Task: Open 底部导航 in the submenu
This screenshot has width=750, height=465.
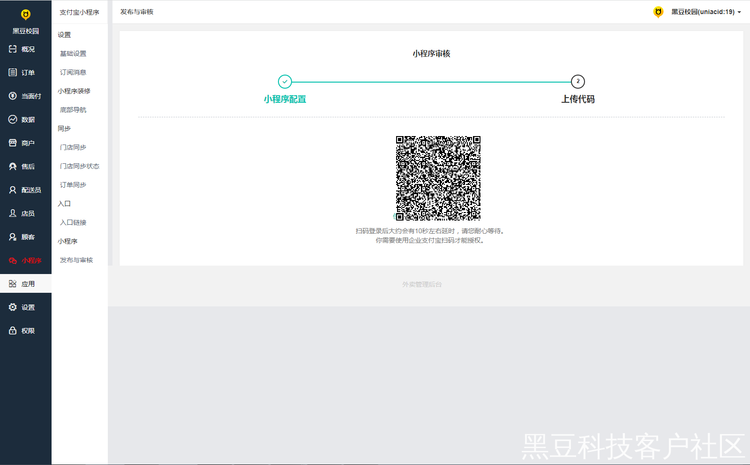Action: point(73,110)
